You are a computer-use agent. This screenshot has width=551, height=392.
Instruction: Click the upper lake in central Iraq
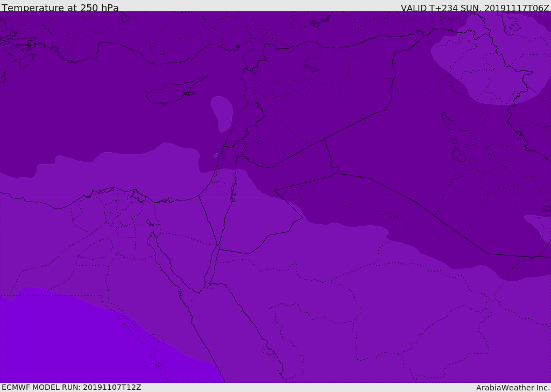point(448,121)
